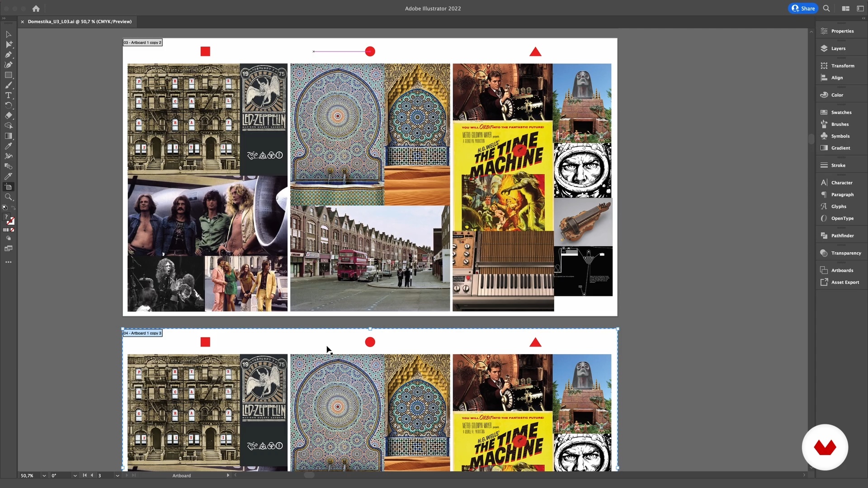This screenshot has width=868, height=488.
Task: Close the Domestika_U3_L03.ai document tab
Action: 22,22
